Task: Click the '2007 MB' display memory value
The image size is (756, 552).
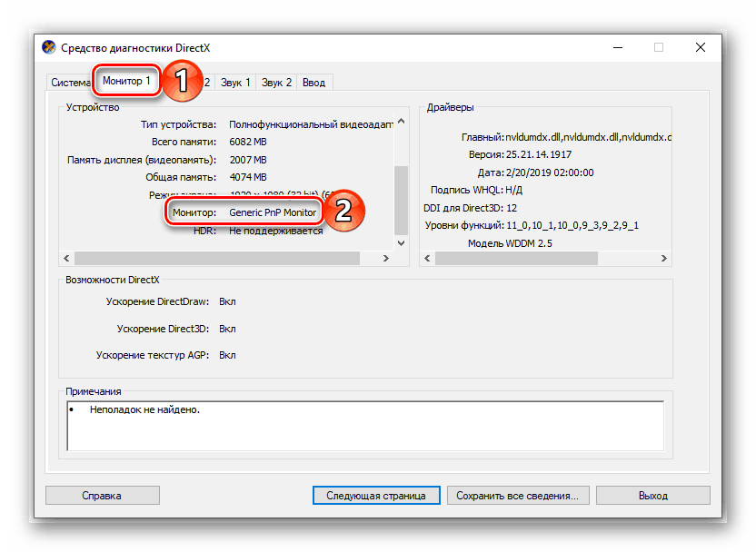Action: coord(248,160)
